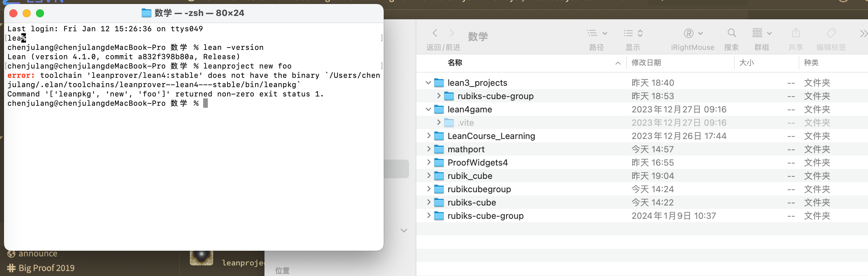Click the Lean version 4.1.0 output line
Screen dimensions: 868x276
coord(124,57)
